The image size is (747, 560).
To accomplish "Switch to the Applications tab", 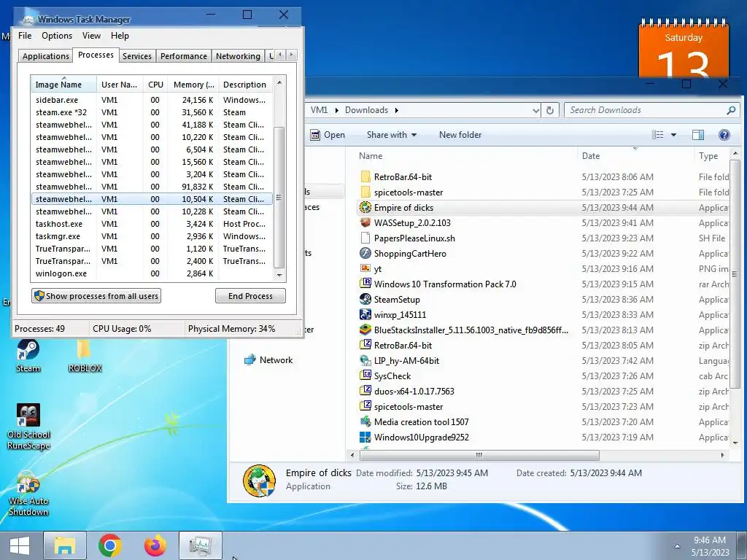I will pos(46,56).
